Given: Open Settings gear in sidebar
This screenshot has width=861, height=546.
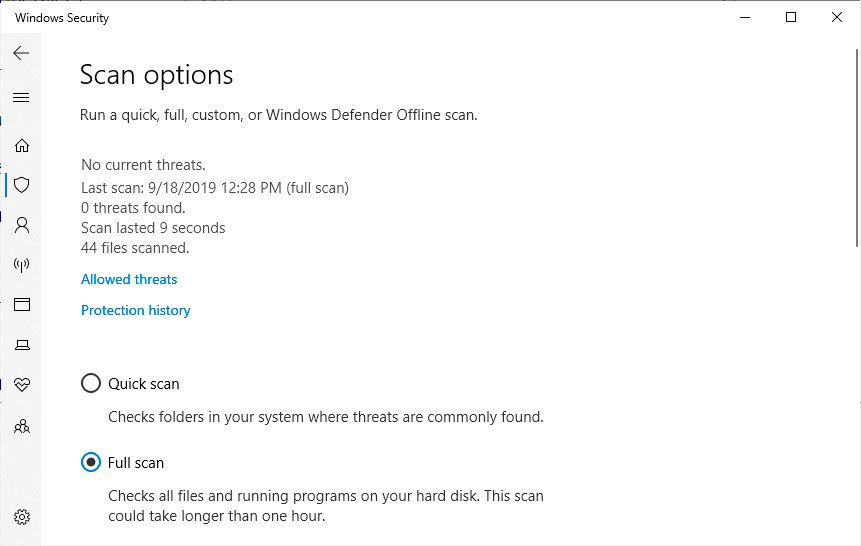Looking at the screenshot, I should pos(21,517).
